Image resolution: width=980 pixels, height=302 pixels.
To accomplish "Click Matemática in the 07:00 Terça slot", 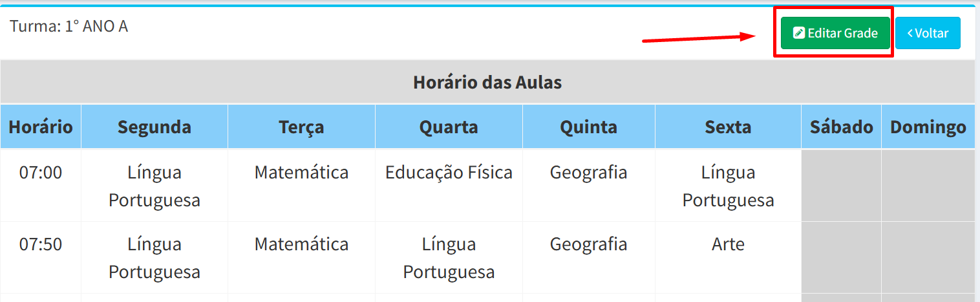I will [x=301, y=173].
